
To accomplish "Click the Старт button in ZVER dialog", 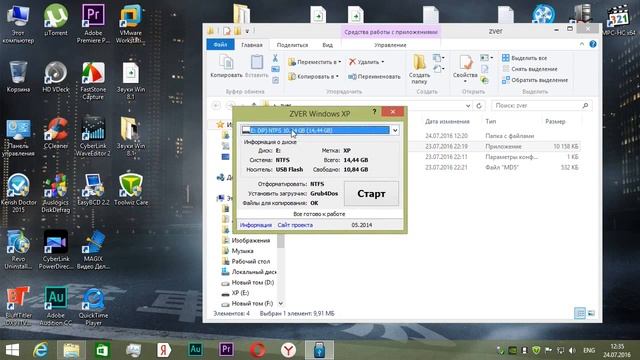I will (x=371, y=194).
